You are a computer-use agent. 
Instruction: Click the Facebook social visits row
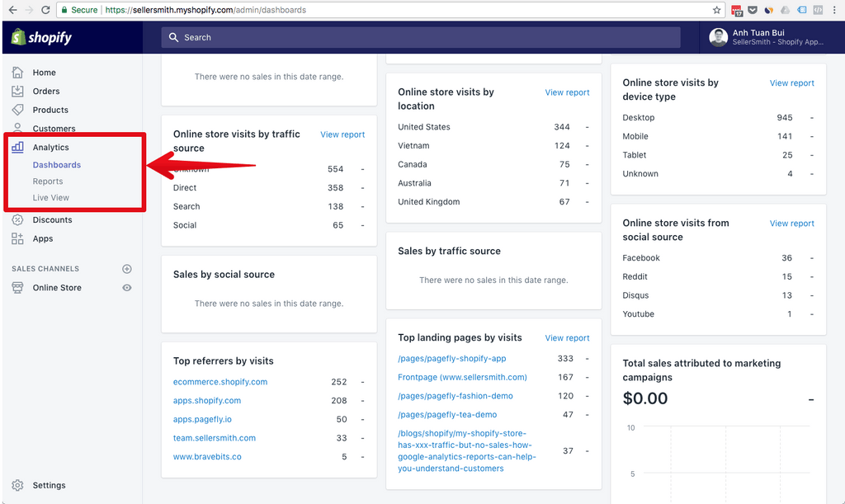(x=718, y=258)
